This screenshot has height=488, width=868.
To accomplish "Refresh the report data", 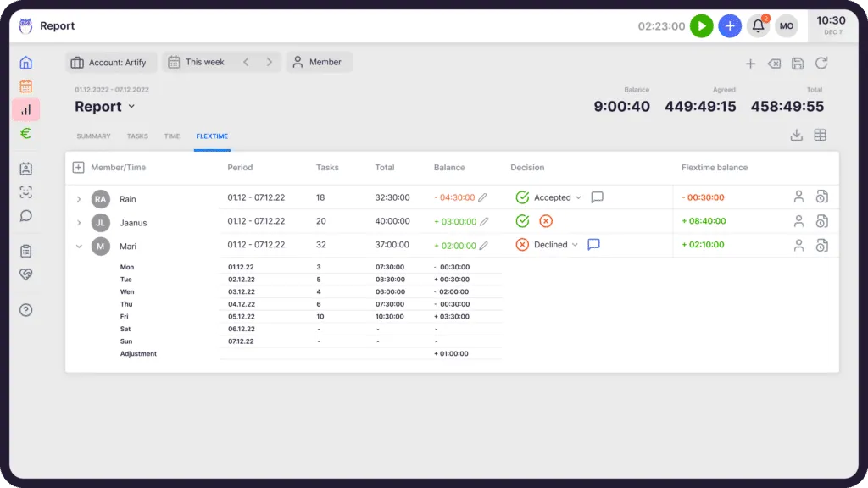I will click(821, 64).
